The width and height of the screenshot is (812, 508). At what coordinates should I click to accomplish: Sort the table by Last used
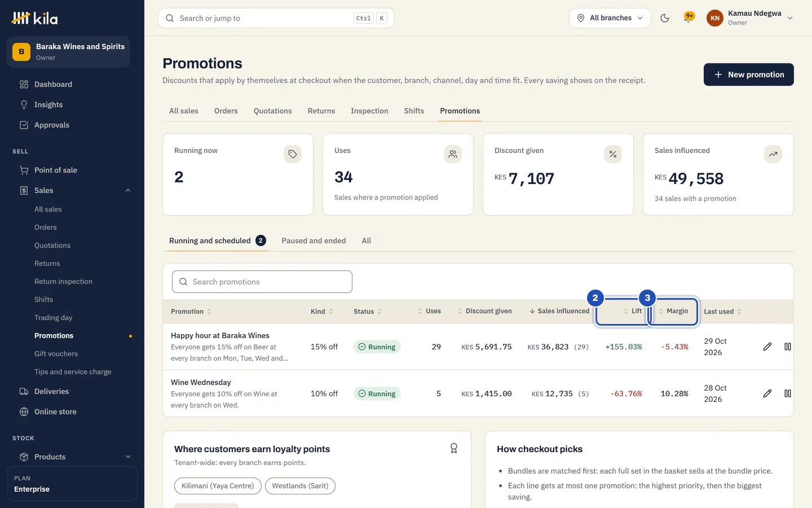tap(723, 312)
